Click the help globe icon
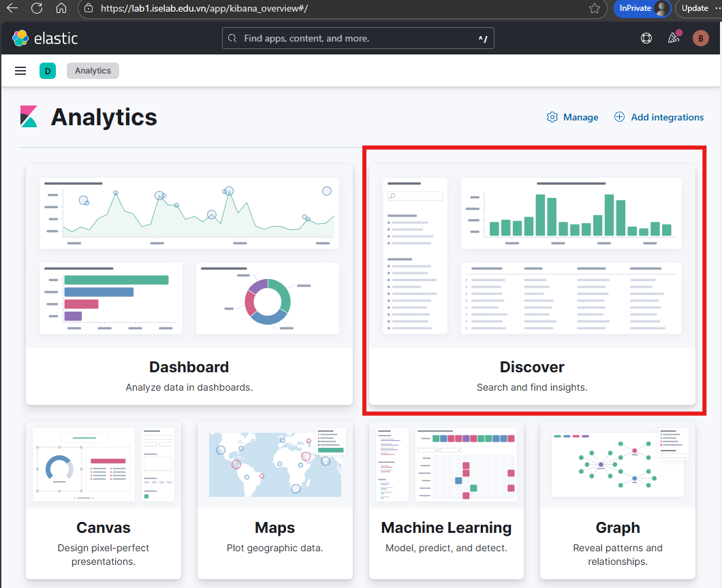The image size is (722, 588). click(646, 38)
